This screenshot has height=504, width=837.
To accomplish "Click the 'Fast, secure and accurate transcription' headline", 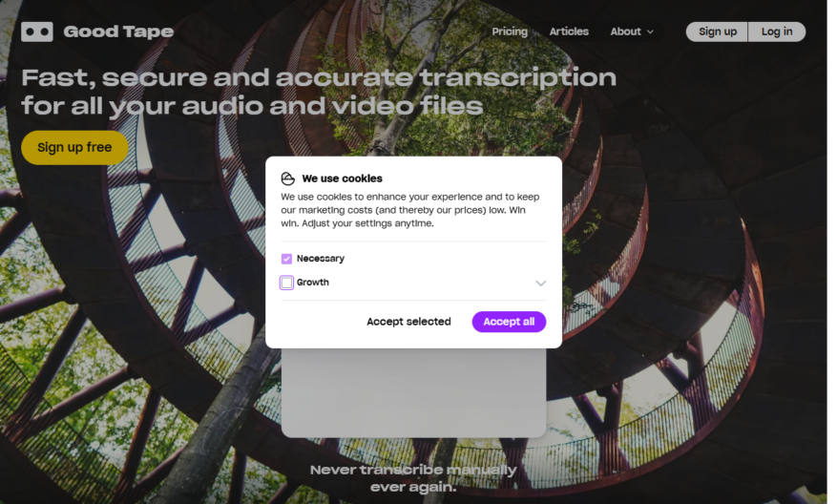I will (319, 92).
